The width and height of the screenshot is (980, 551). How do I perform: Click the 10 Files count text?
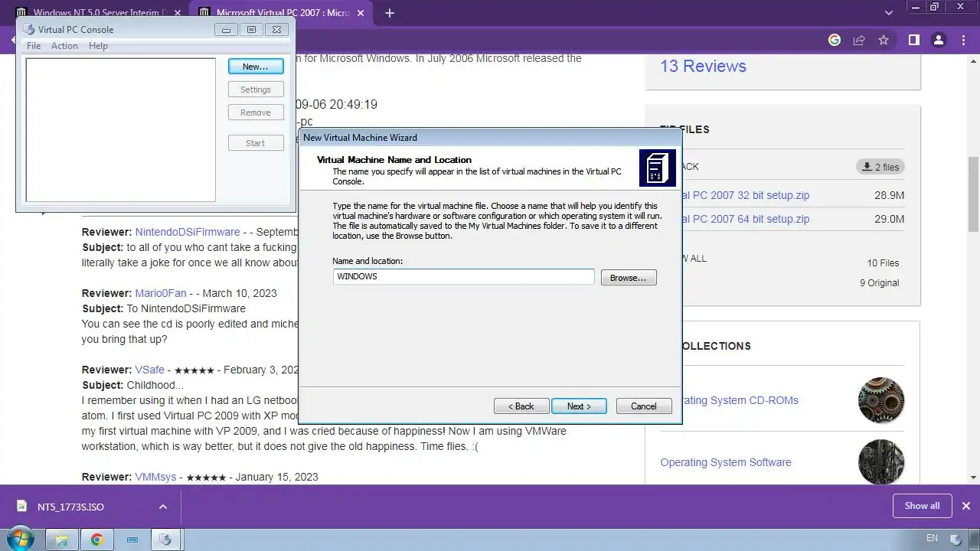883,263
